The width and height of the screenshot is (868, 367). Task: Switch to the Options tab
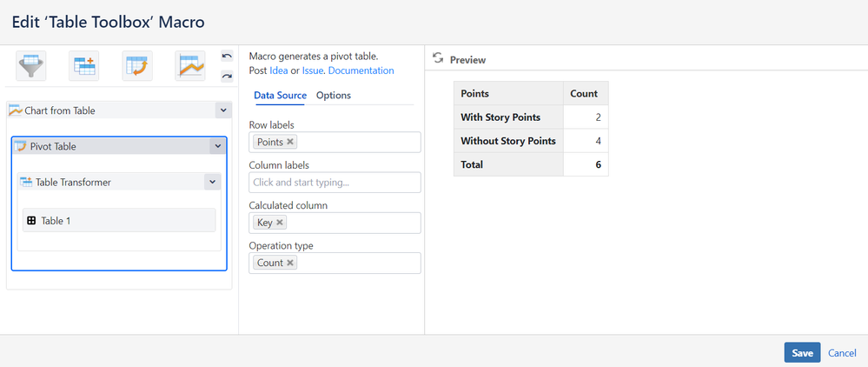334,96
